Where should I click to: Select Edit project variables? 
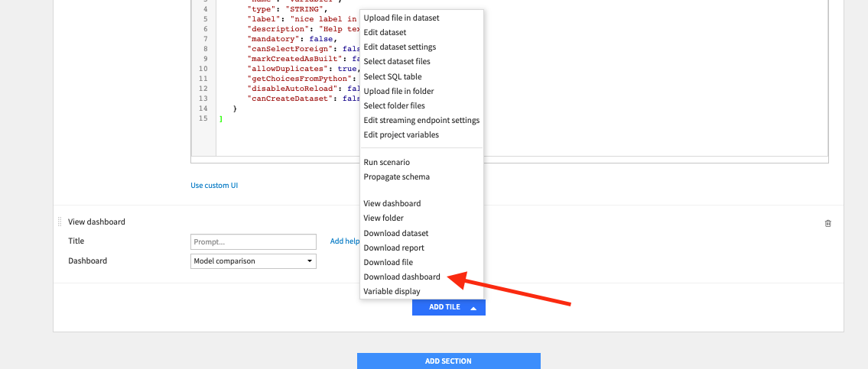401,134
